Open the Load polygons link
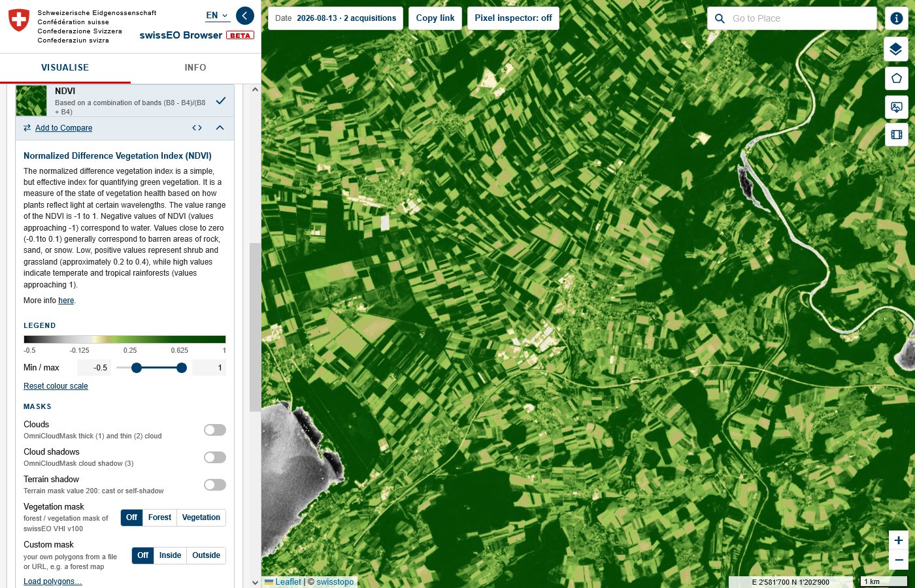The image size is (915, 588). (53, 581)
